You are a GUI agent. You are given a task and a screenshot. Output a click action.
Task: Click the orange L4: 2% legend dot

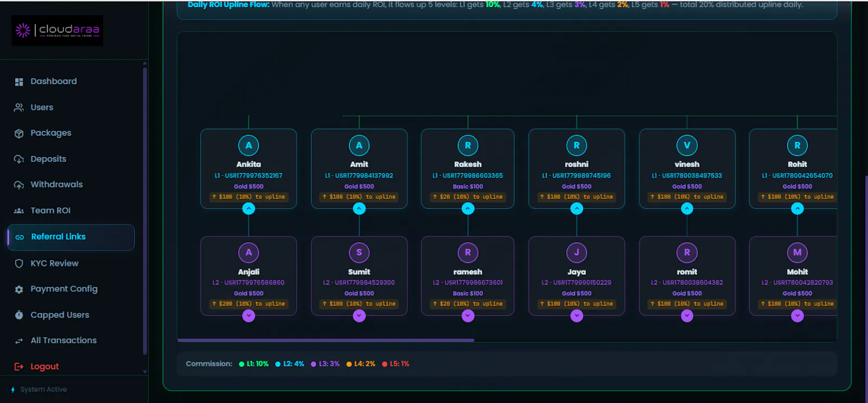(x=349, y=364)
